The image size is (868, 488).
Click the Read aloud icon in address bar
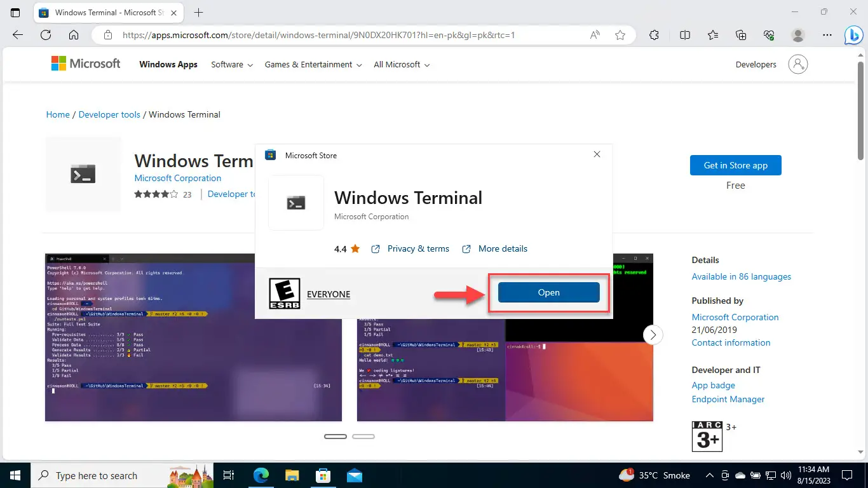pyautogui.click(x=595, y=35)
